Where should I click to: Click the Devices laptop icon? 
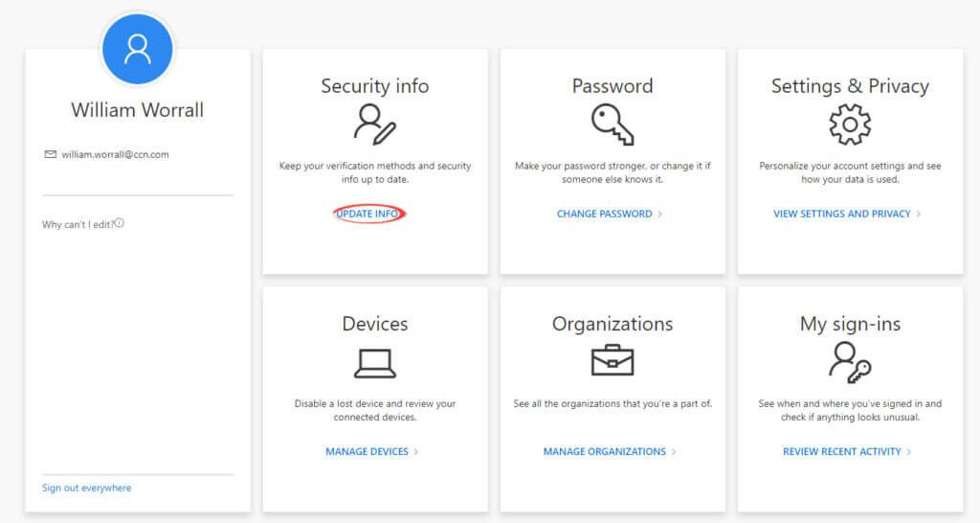(x=375, y=363)
